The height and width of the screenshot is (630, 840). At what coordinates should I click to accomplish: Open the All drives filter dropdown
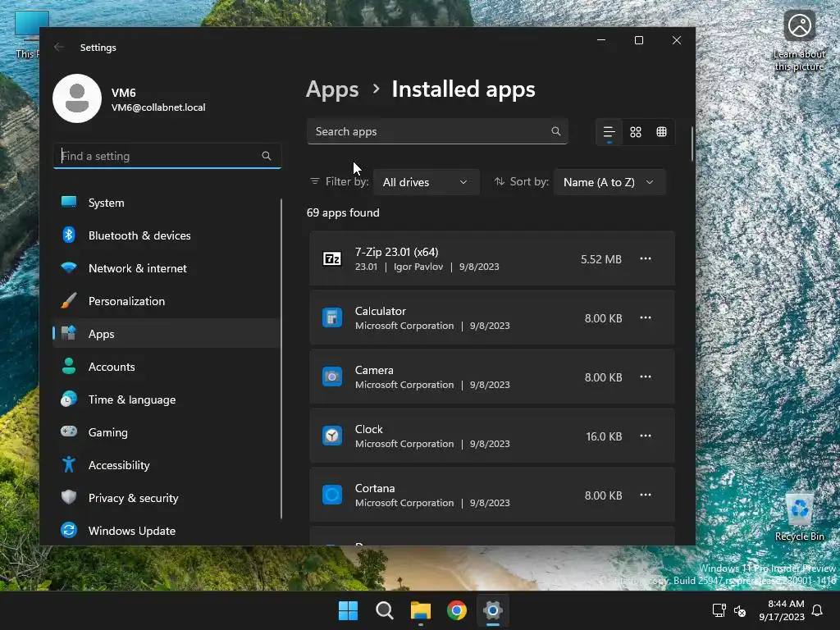click(426, 182)
